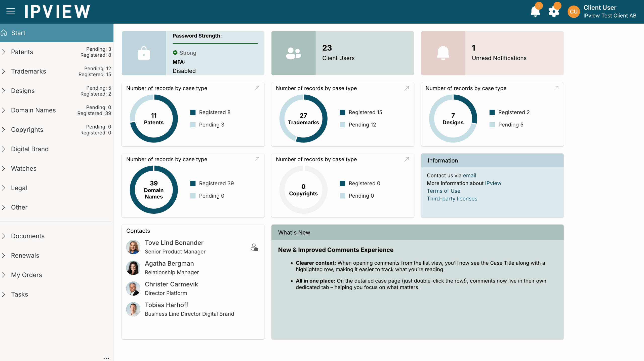Open the hamburger menu icon

tap(11, 11)
